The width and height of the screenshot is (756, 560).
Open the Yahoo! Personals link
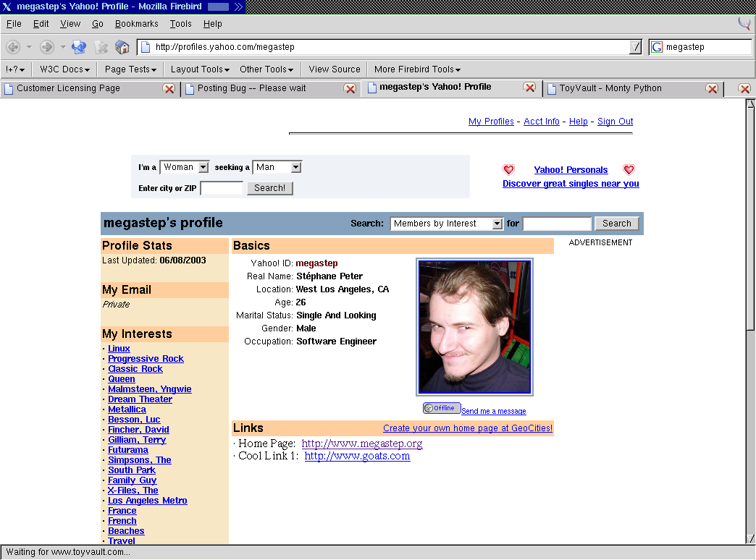coord(571,169)
